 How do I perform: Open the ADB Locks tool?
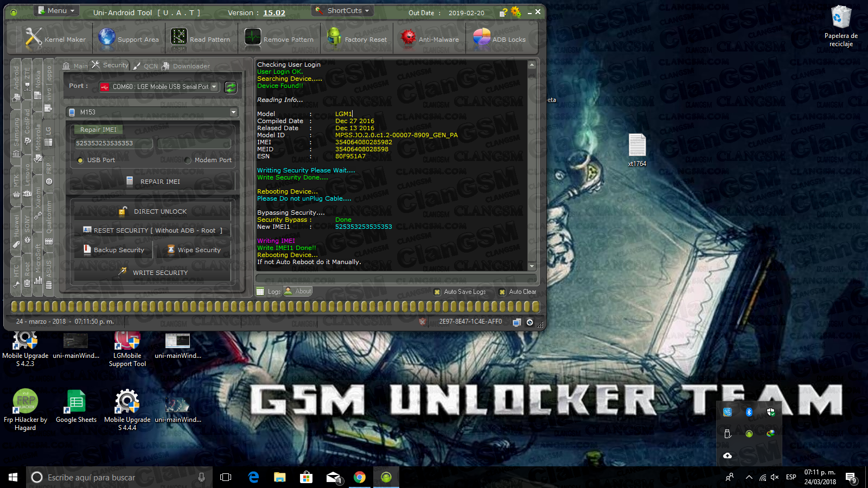(499, 39)
